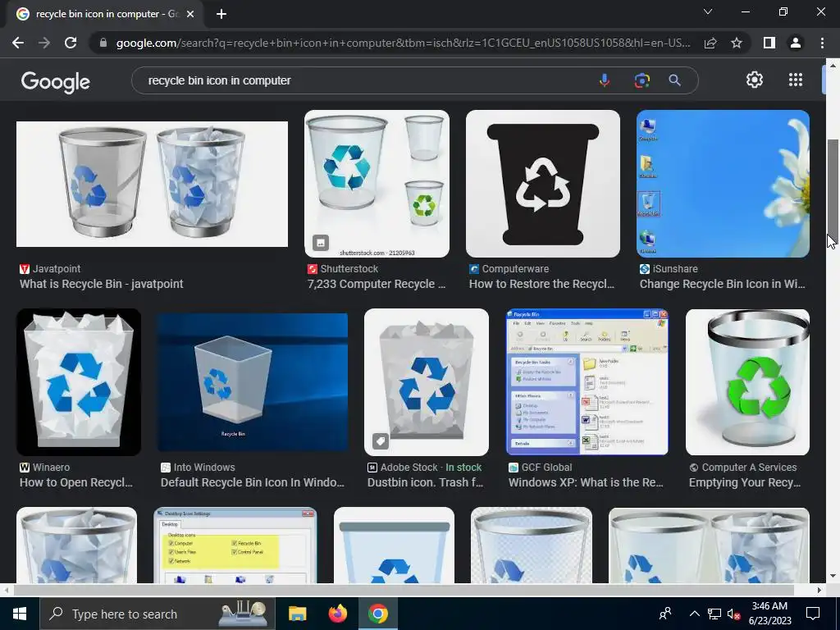This screenshot has width=840, height=630.
Task: Click the Google logo
Action: click(x=55, y=82)
